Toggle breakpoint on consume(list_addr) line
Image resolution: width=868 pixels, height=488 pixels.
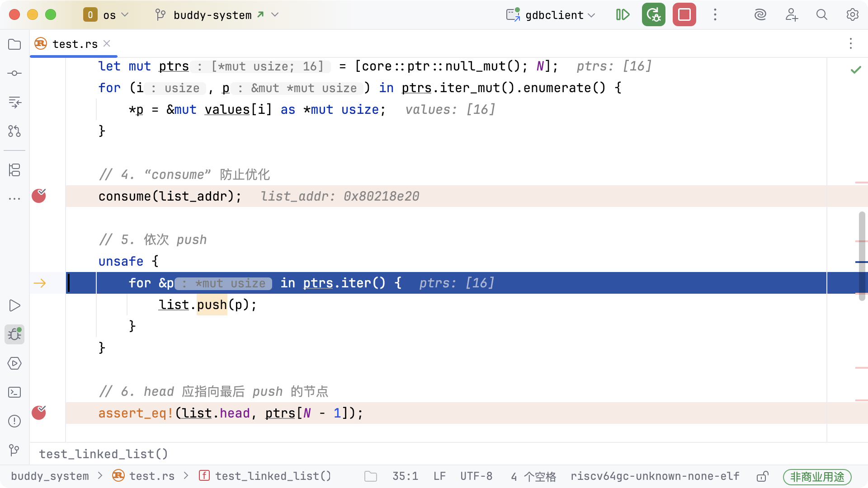(39, 196)
